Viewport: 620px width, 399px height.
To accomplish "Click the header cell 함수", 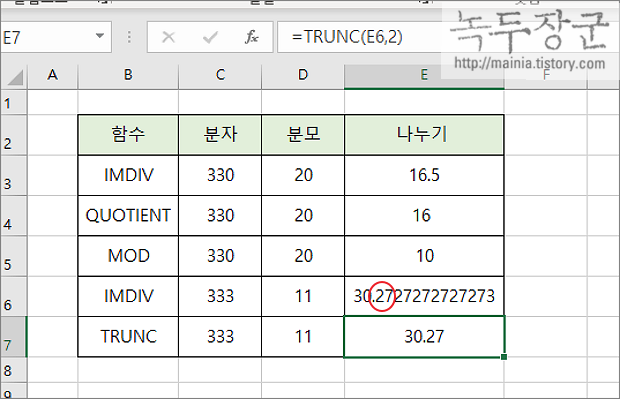I will pos(128,134).
